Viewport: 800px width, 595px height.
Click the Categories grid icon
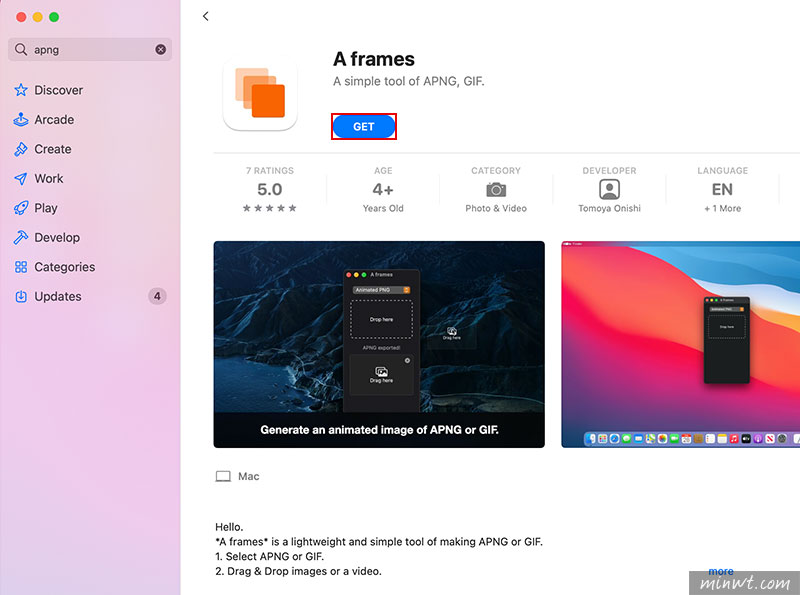tap(21, 267)
